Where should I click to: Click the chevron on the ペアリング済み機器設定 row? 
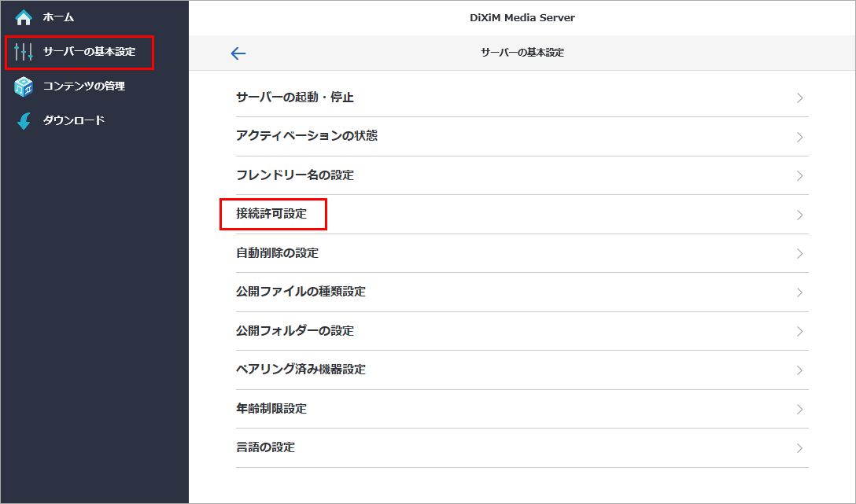pos(800,370)
